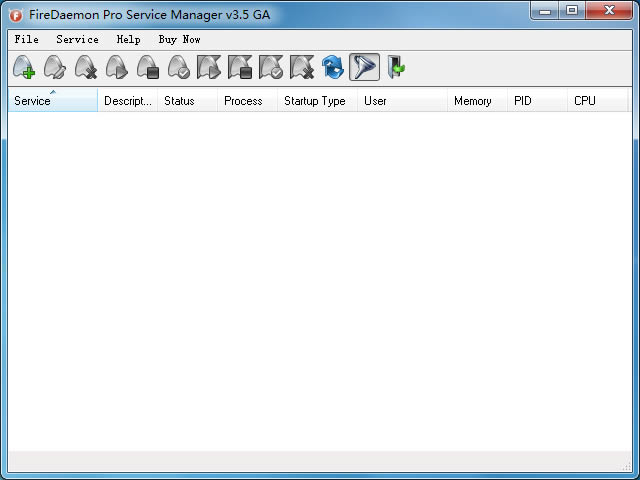Sort by the Startup Type column header
This screenshot has width=640, height=480.
tap(318, 100)
